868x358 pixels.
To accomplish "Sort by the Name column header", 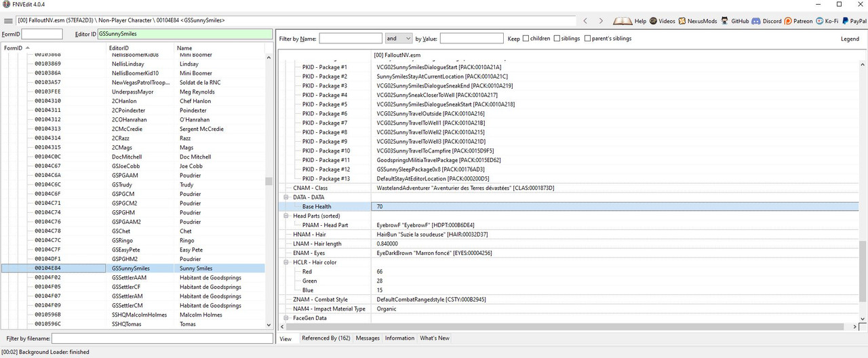I will (x=220, y=48).
